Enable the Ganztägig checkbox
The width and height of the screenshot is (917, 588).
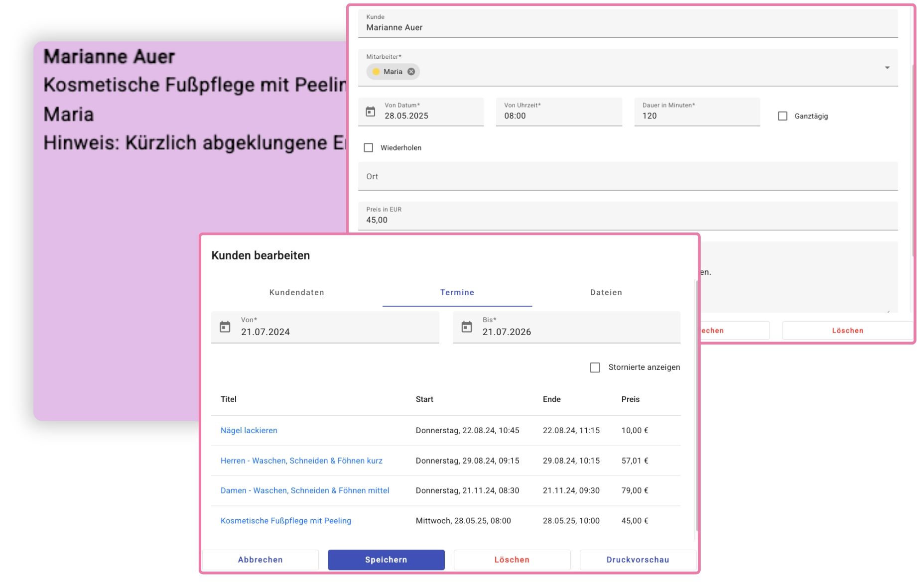782,116
